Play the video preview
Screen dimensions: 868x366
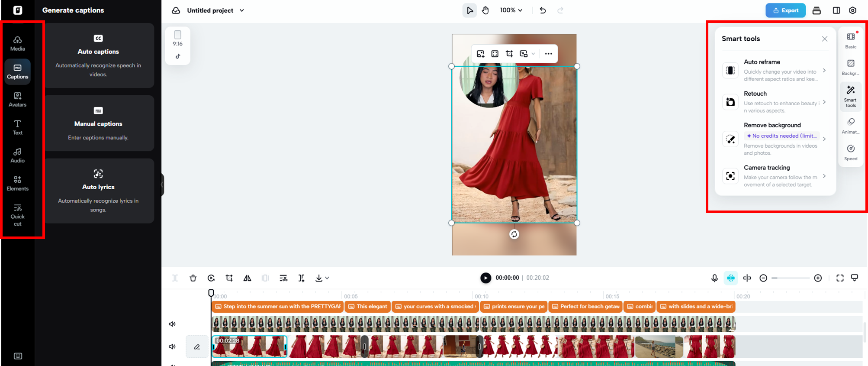tap(485, 278)
